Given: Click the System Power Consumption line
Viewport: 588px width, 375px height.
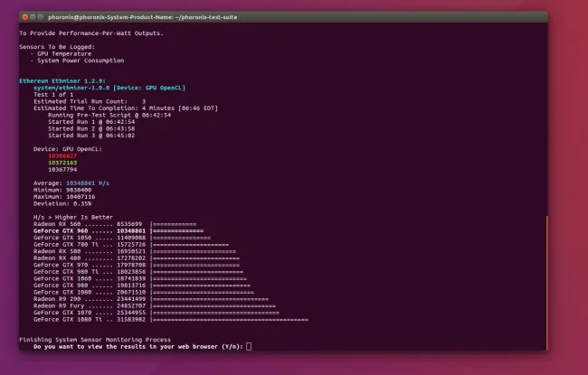Looking at the screenshot, I should coord(77,61).
